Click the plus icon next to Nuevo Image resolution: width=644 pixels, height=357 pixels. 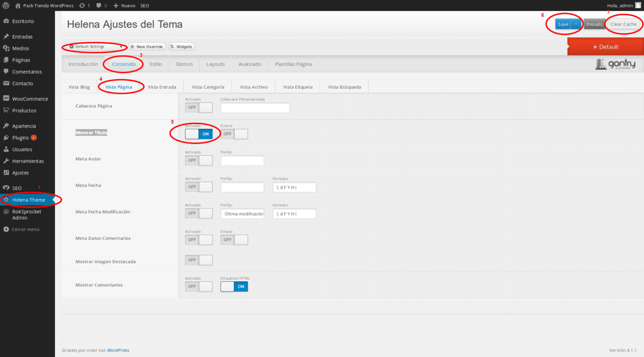[x=116, y=5]
